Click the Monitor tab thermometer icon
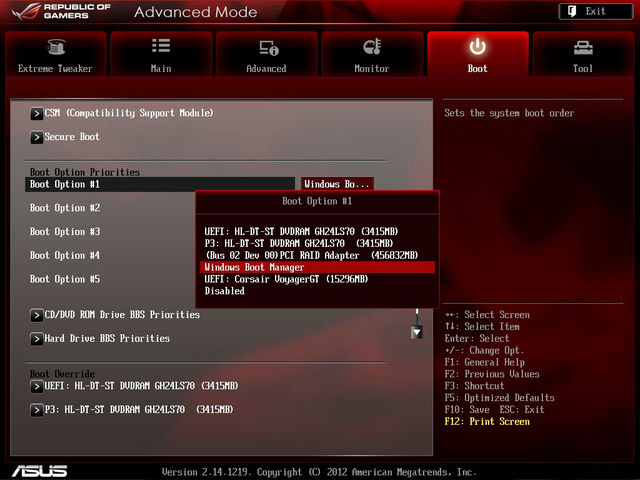640x480 pixels. (x=372, y=47)
